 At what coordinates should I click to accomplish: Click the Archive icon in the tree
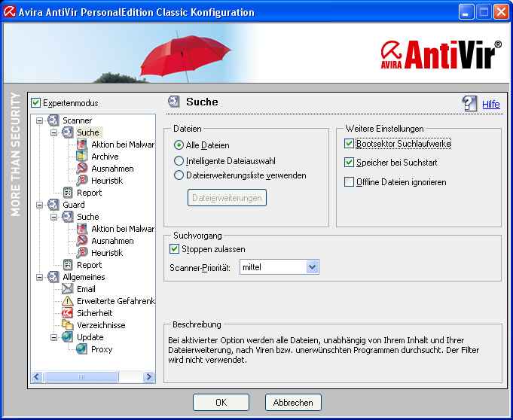pyautogui.click(x=82, y=157)
